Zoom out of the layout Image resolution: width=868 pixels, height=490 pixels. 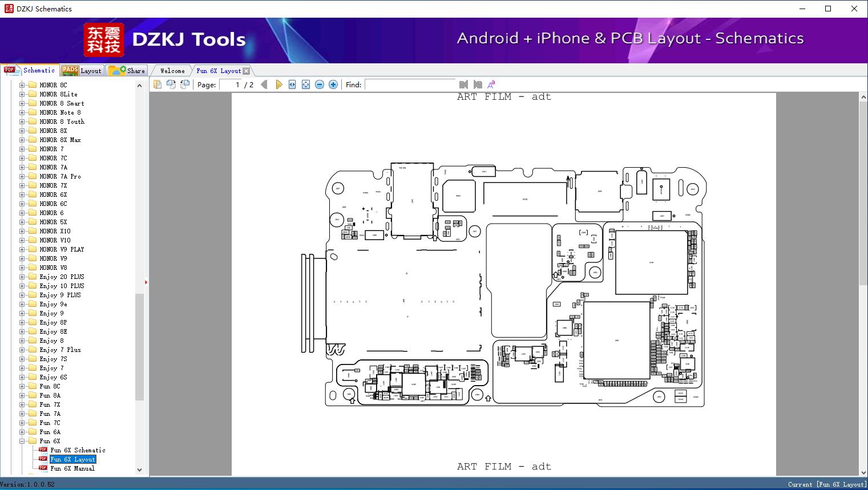pyautogui.click(x=320, y=84)
